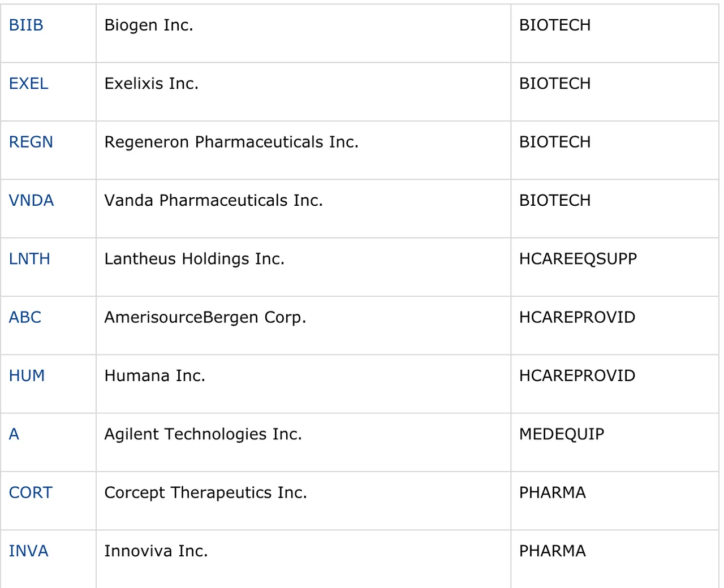Screen dimensions: 724x588
Task: Select the Exelixis Inc. company name cell
Action: 303,92
